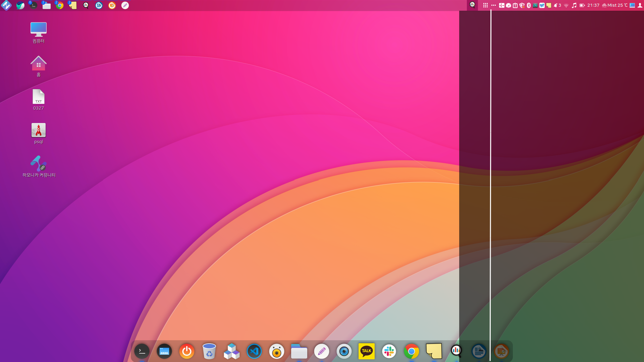This screenshot has width=644, height=362.
Task: Open the terminal from the dock
Action: tap(142, 351)
